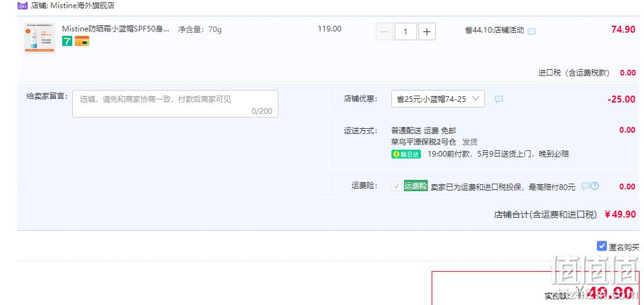
Task: Click the comment icon after 最高赔付80元
Action: [x=586, y=186]
